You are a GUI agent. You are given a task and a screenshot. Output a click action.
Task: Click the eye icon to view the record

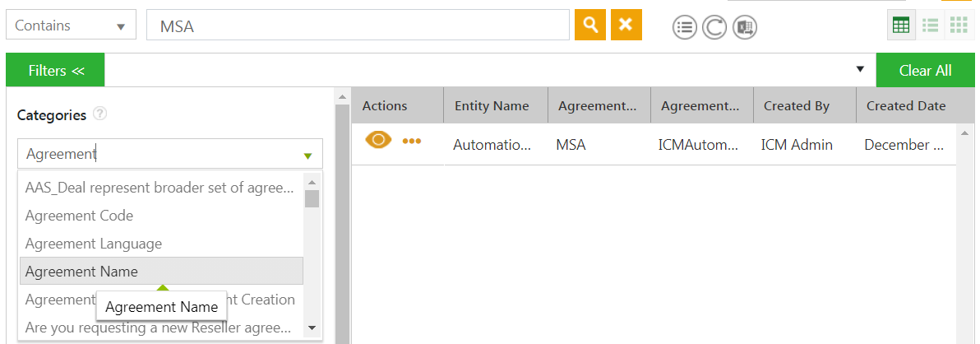pos(378,141)
